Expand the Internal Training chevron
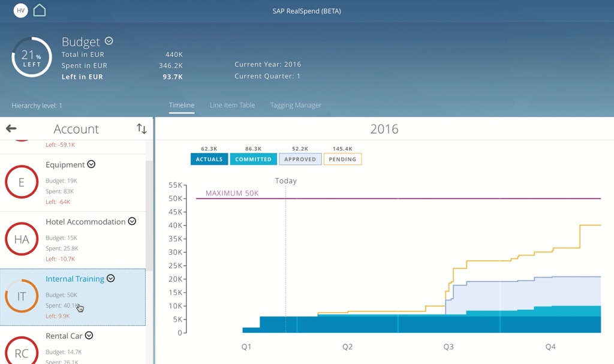The image size is (614, 364). (110, 278)
